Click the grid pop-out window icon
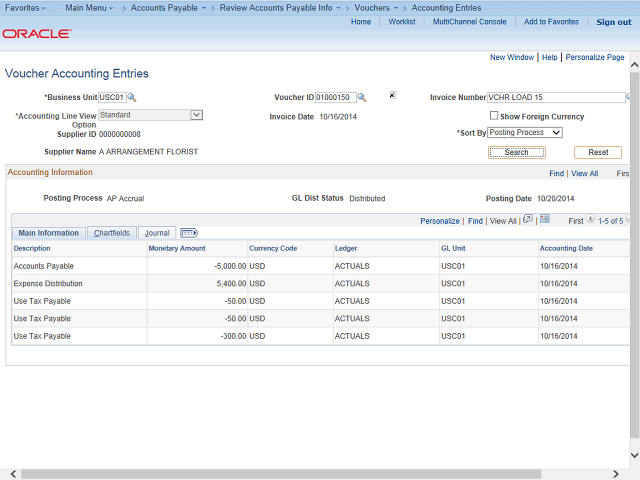This screenshot has width=640, height=480. (x=528, y=220)
